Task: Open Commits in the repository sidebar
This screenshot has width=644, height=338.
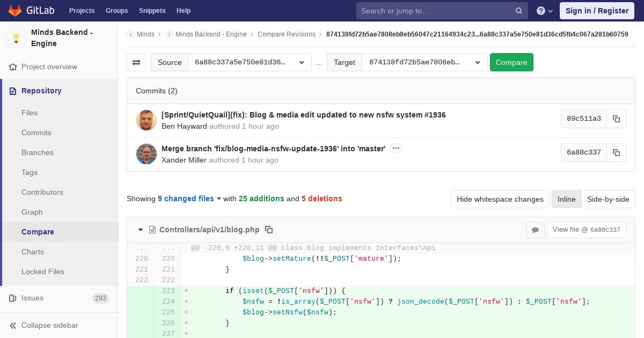Action: [36, 133]
